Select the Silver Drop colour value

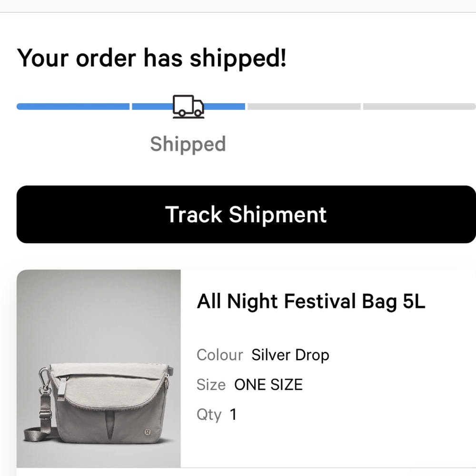coord(290,355)
